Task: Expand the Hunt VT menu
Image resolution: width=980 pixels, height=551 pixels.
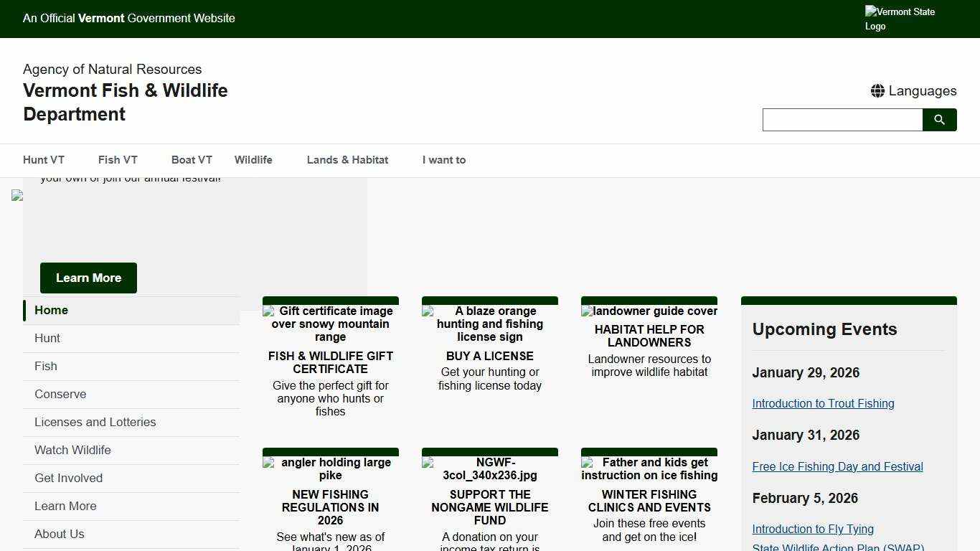Action: click(x=44, y=160)
